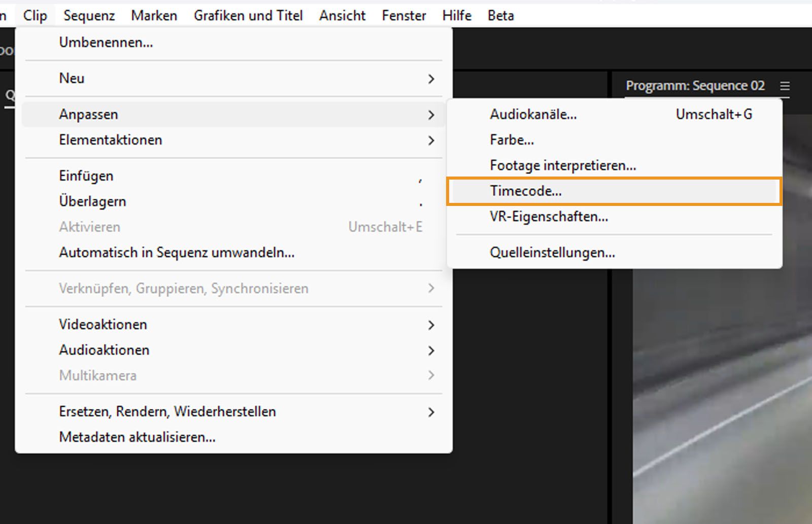Expand the Ersetzen, Rendern, Wiederherstellen submenu

click(167, 411)
